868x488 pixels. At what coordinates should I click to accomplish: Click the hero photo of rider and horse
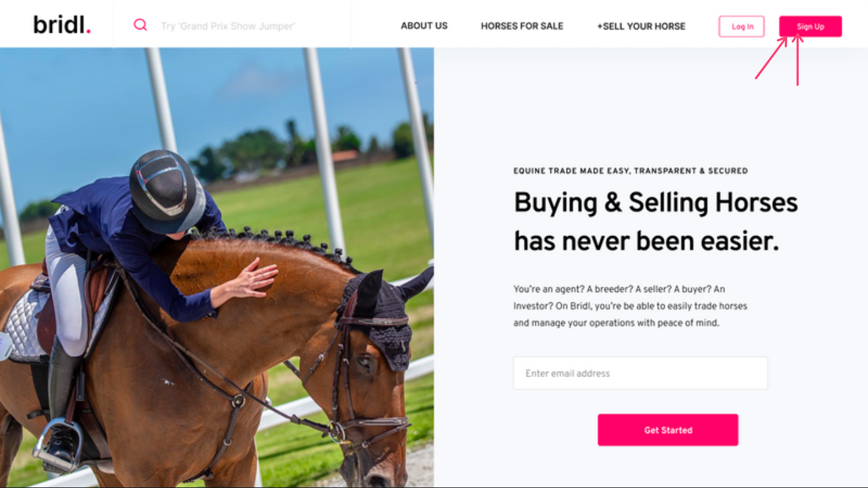tap(217, 267)
